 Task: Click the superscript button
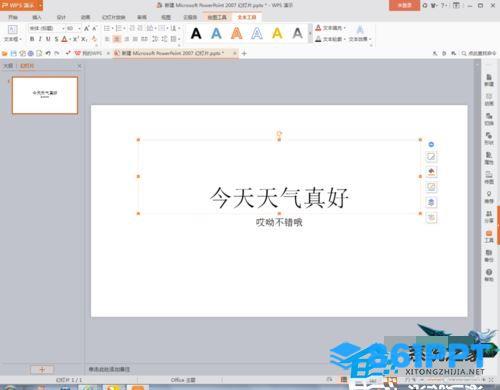(x=75, y=39)
